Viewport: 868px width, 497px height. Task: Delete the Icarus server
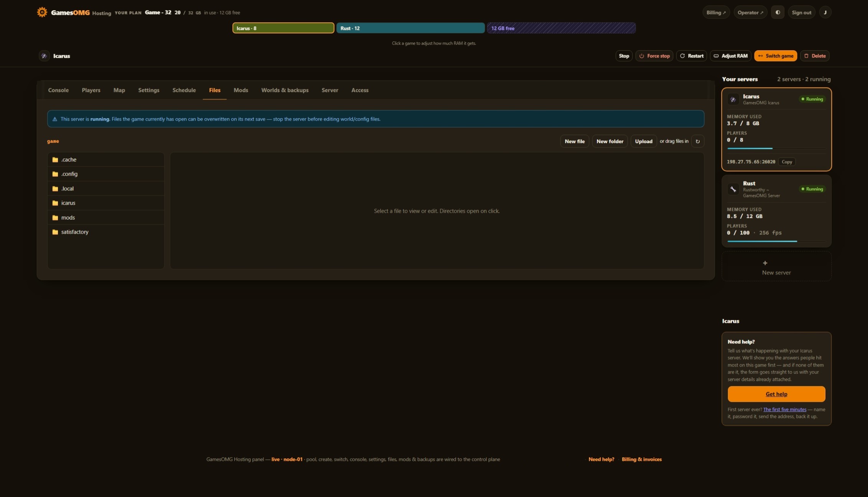tap(815, 56)
